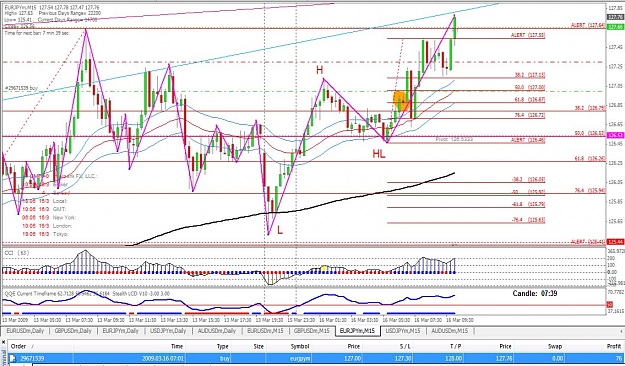Click the order document icon for 29671539

pyautogui.click(x=12, y=358)
